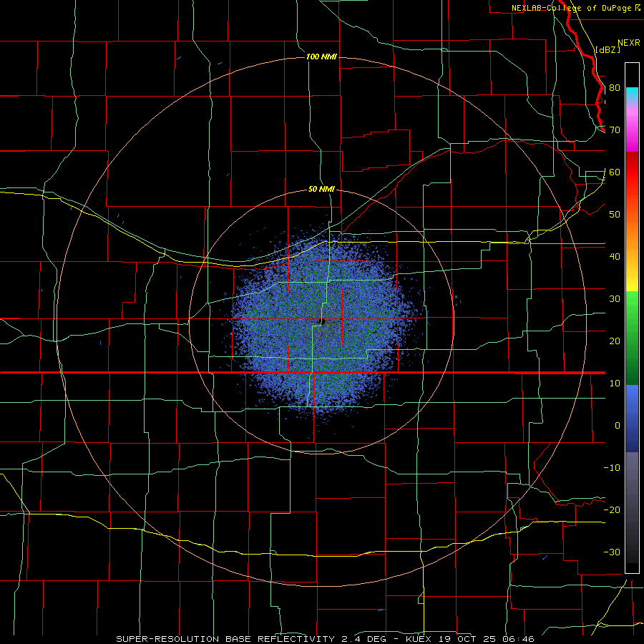This screenshot has height=644, width=644.
Task: Click the red segment of the color bar
Action: point(632,172)
